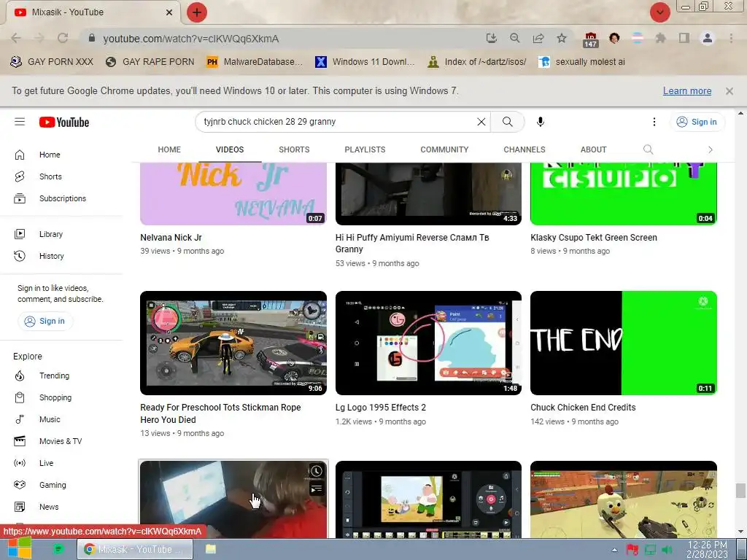
Task: Open the Lg Logo 1995 Effects 2 thumbnail
Action: pos(428,343)
